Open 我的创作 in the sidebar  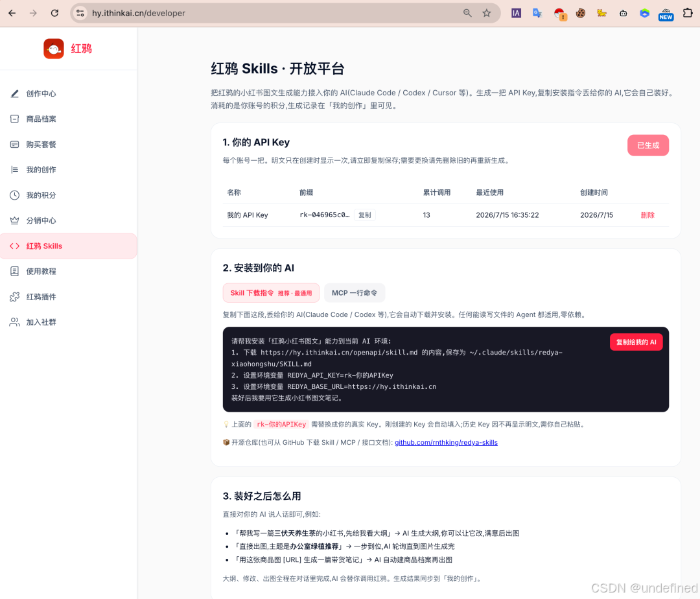pyautogui.click(x=68, y=170)
